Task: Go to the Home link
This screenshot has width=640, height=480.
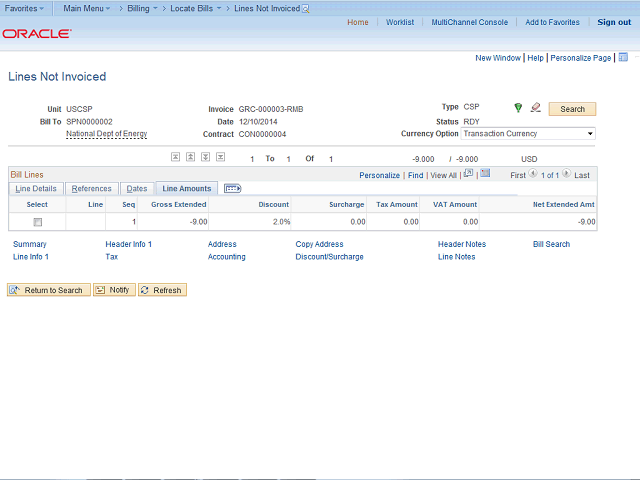Action: 358,22
